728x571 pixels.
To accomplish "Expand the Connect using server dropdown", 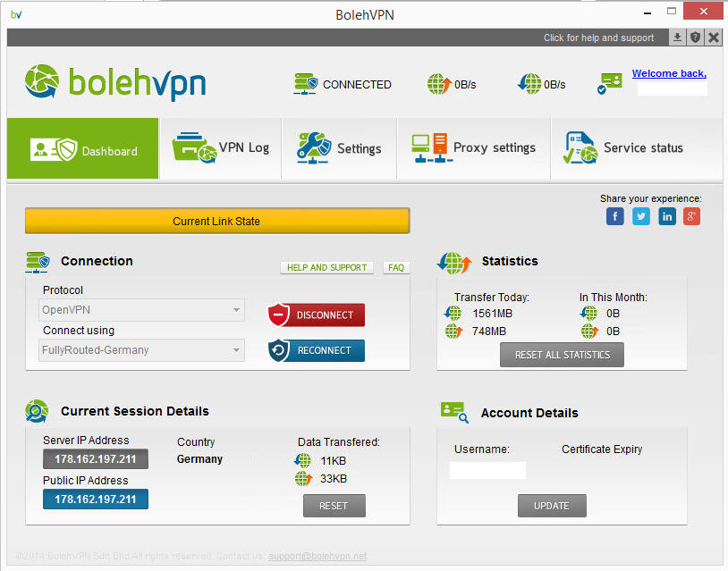I will [141, 350].
